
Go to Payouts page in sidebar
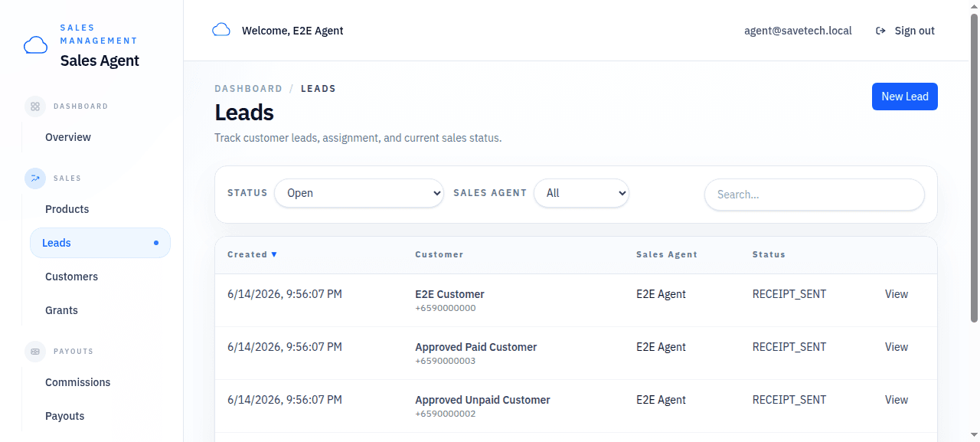[x=65, y=416]
